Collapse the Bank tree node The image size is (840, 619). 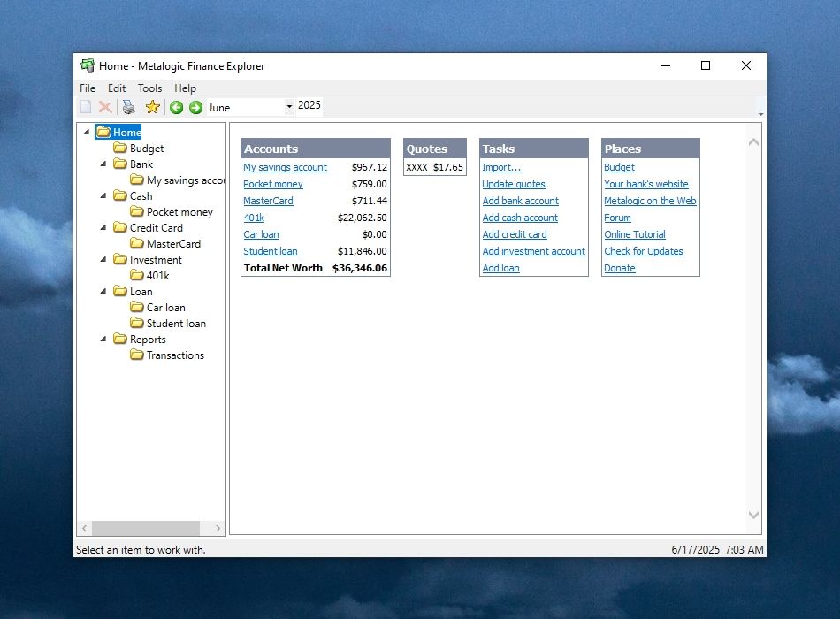point(103,164)
